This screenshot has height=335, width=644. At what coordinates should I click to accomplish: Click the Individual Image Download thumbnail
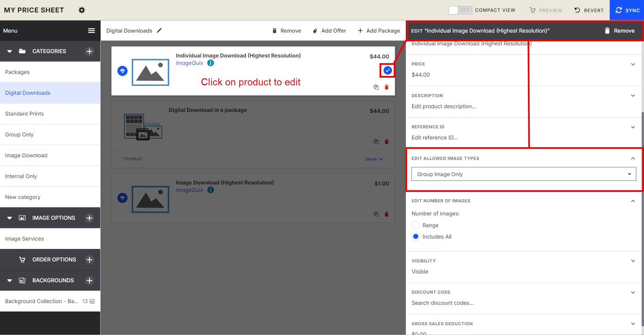pos(150,72)
